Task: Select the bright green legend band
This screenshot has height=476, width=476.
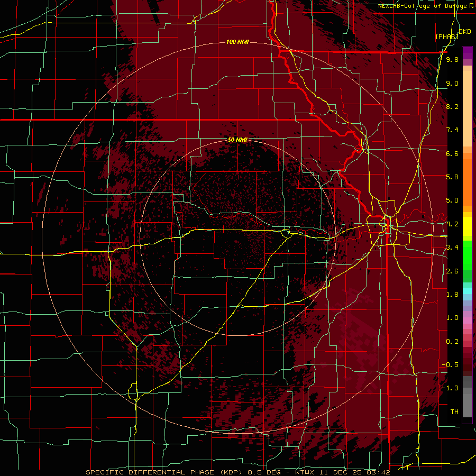Action: point(467,255)
